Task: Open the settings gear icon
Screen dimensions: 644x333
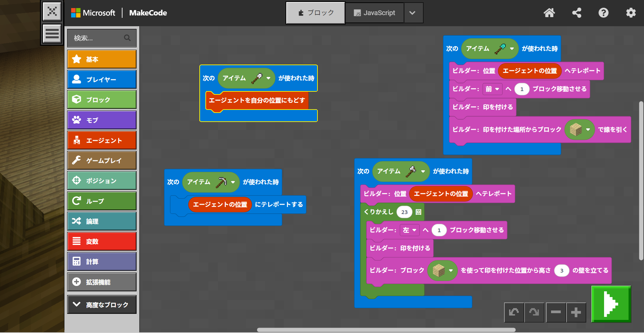Action: 631,13
